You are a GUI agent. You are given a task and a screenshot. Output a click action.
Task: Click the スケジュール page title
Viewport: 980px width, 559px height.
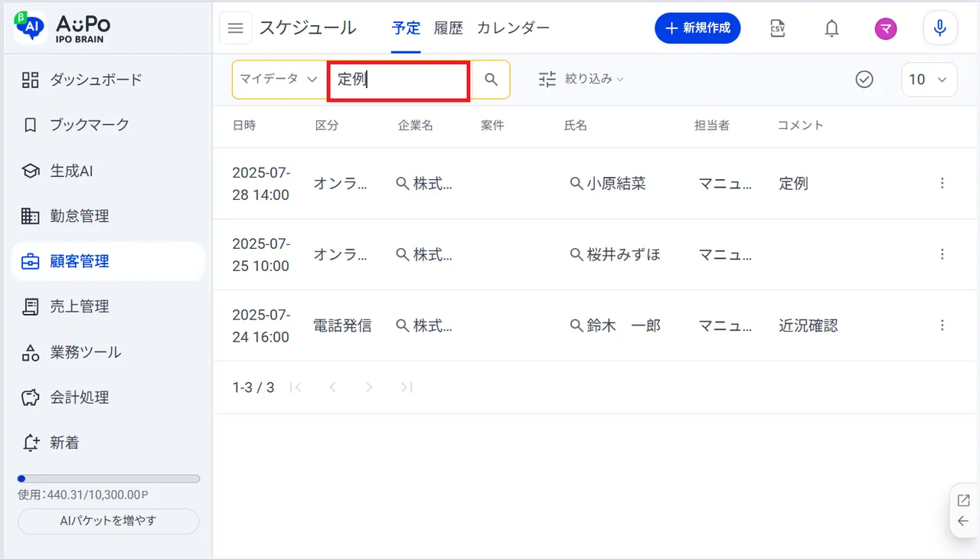click(x=308, y=28)
